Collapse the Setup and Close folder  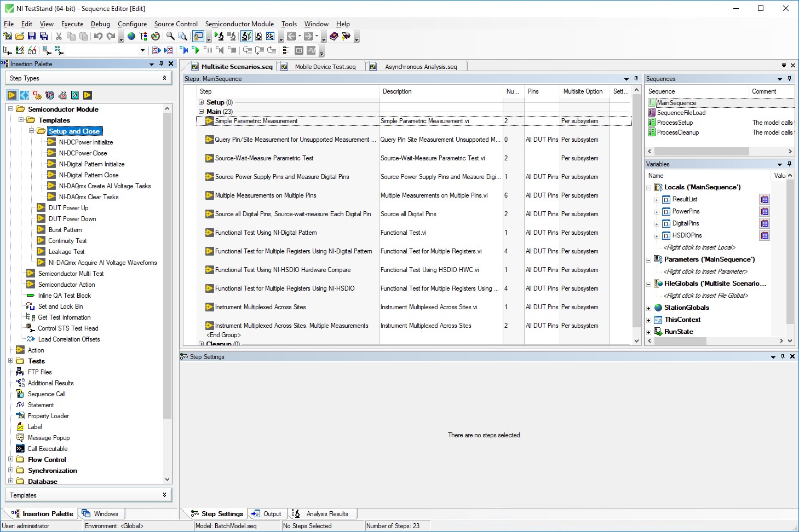(x=32, y=131)
